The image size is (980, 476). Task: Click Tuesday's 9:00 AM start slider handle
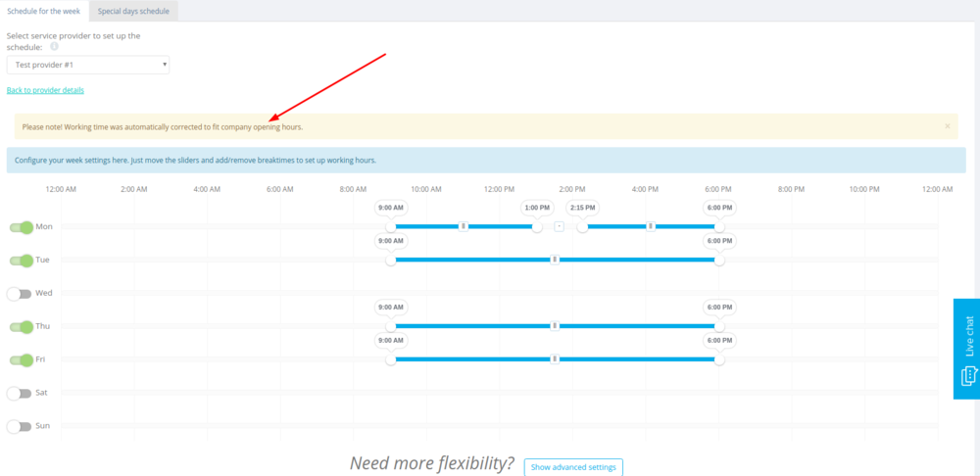[x=391, y=261]
